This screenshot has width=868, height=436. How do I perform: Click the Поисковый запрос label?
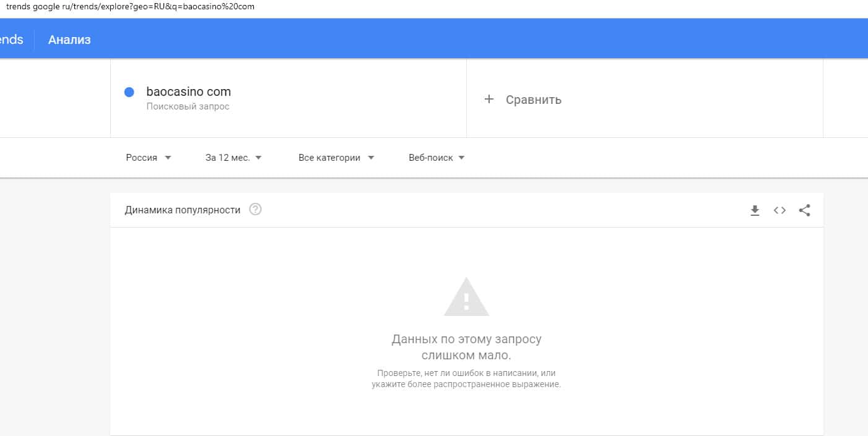pyautogui.click(x=188, y=106)
